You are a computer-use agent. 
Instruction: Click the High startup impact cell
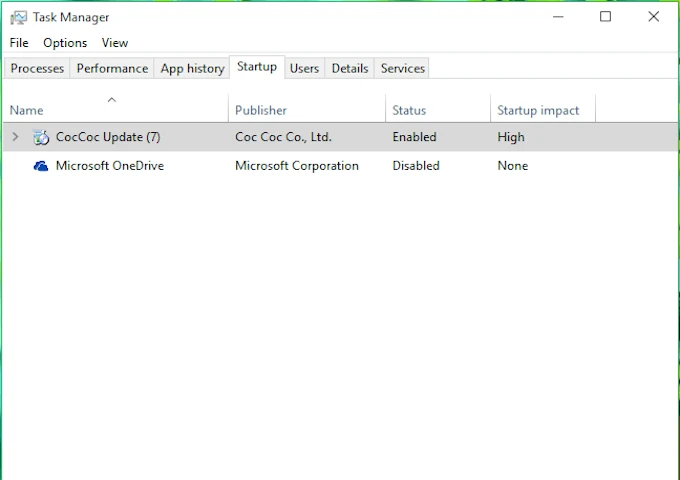511,137
